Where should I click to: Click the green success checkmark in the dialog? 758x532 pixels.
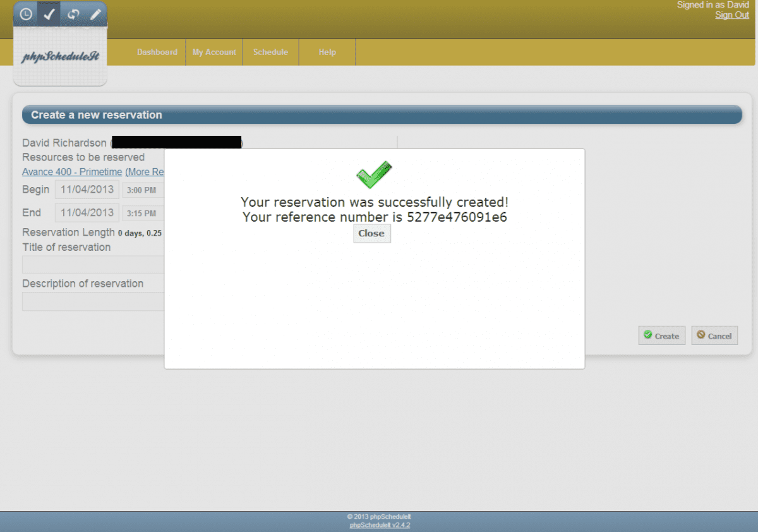coord(374,175)
